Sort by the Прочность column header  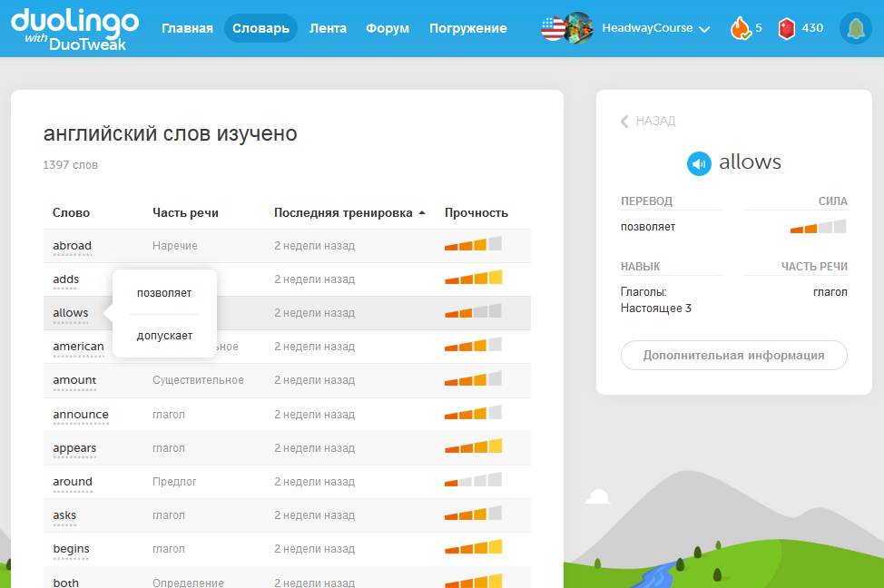click(x=476, y=212)
